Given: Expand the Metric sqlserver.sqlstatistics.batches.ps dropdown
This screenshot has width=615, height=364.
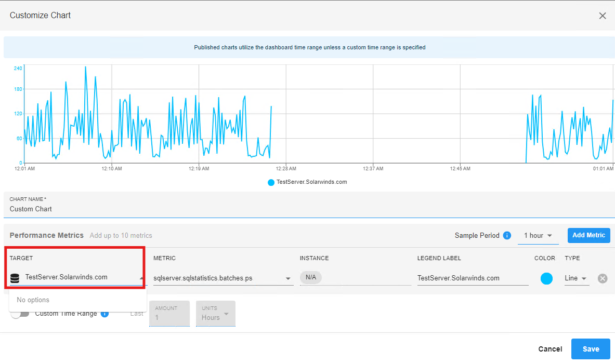Looking at the screenshot, I should 223,278.
